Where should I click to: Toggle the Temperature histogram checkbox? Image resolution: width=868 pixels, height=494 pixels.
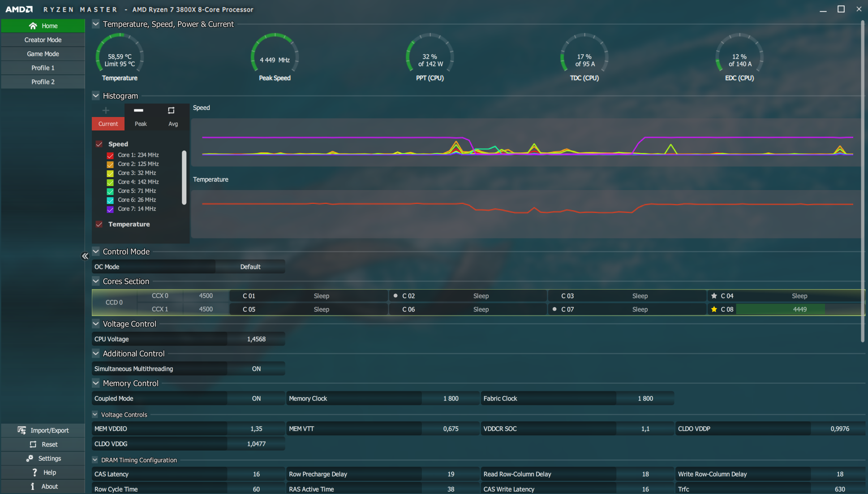click(99, 224)
